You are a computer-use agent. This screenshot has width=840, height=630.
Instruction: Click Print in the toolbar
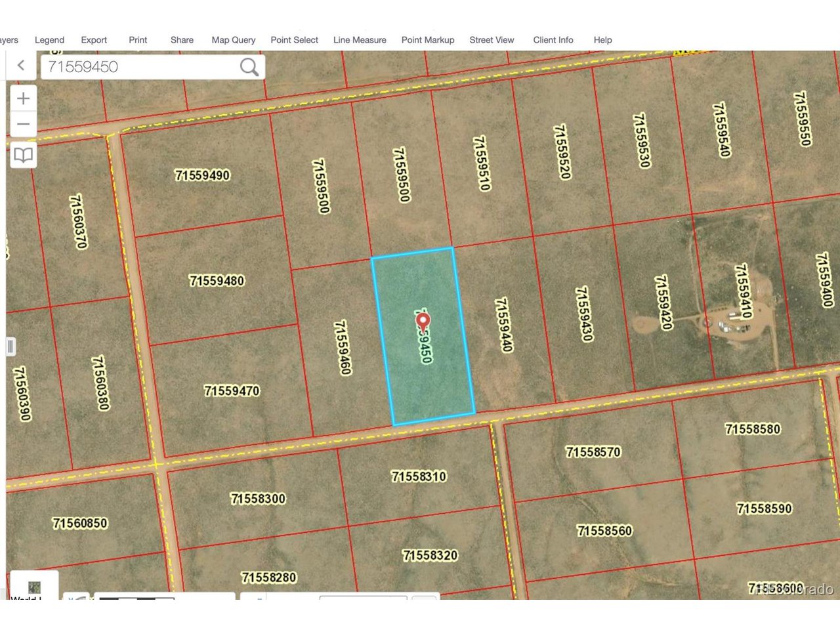(138, 40)
